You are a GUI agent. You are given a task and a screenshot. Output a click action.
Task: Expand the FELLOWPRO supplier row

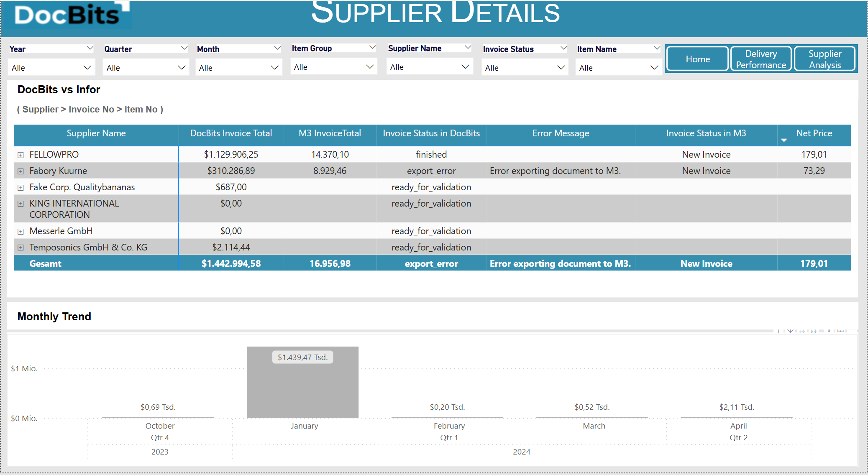tap(20, 155)
